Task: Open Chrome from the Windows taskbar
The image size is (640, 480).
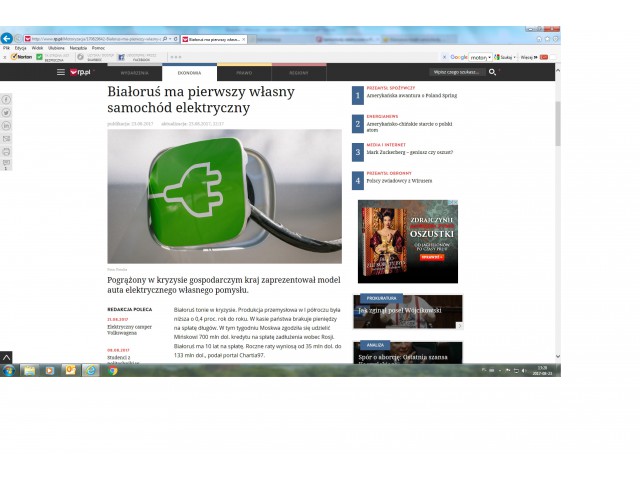Action: 113,370
